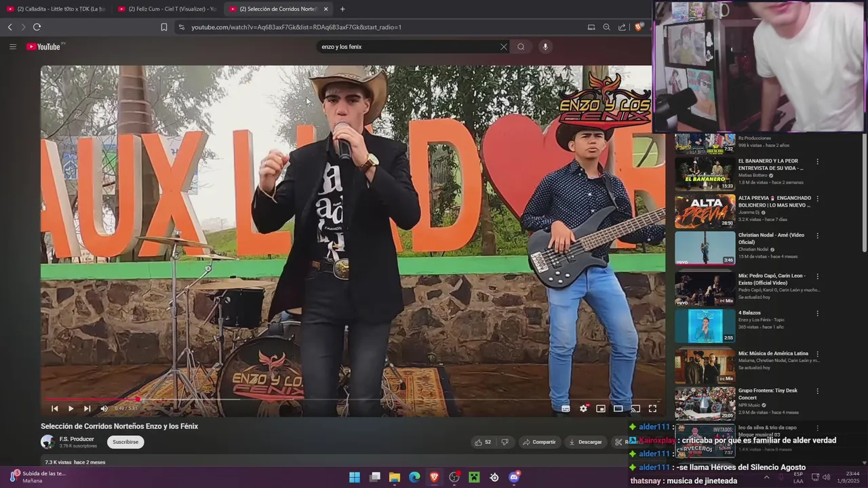The height and width of the screenshot is (488, 868).
Task: Open more options for 4 Balazos
Action: [817, 314]
